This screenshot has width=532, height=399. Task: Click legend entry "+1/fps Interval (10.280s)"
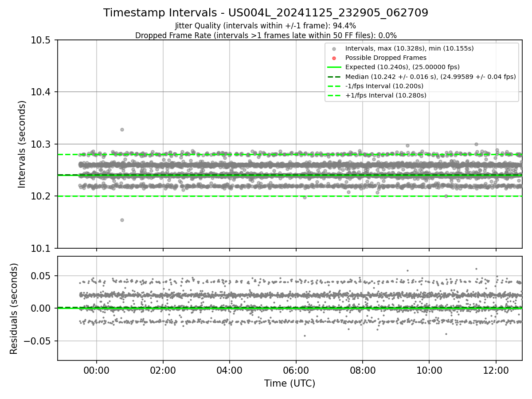click(386, 95)
